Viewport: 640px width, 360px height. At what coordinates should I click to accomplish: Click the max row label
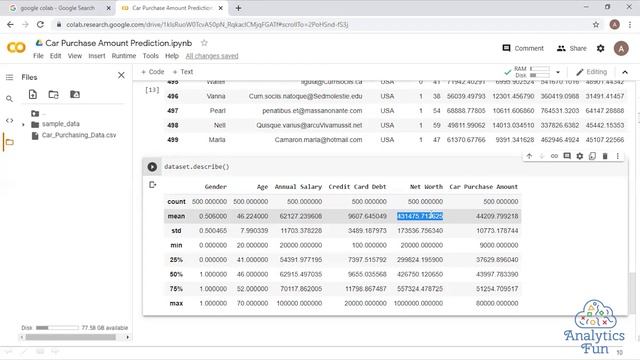(x=176, y=303)
